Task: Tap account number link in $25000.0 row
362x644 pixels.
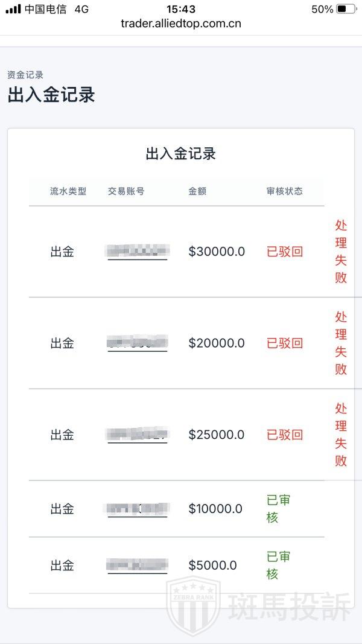Action: click(x=138, y=435)
